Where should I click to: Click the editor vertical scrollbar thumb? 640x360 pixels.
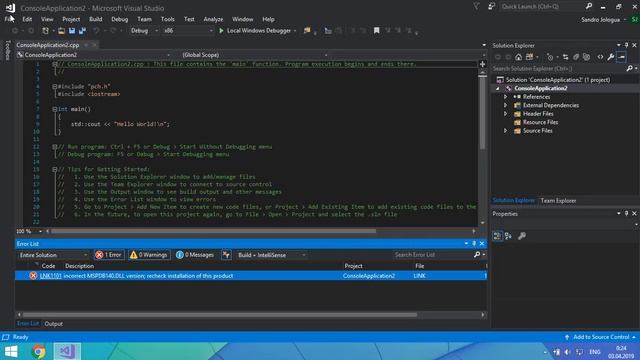pos(482,112)
